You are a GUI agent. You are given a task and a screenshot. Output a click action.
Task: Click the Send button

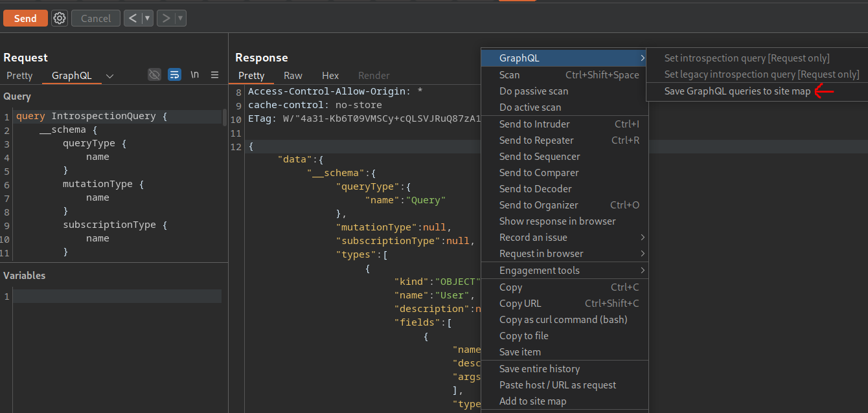click(25, 18)
